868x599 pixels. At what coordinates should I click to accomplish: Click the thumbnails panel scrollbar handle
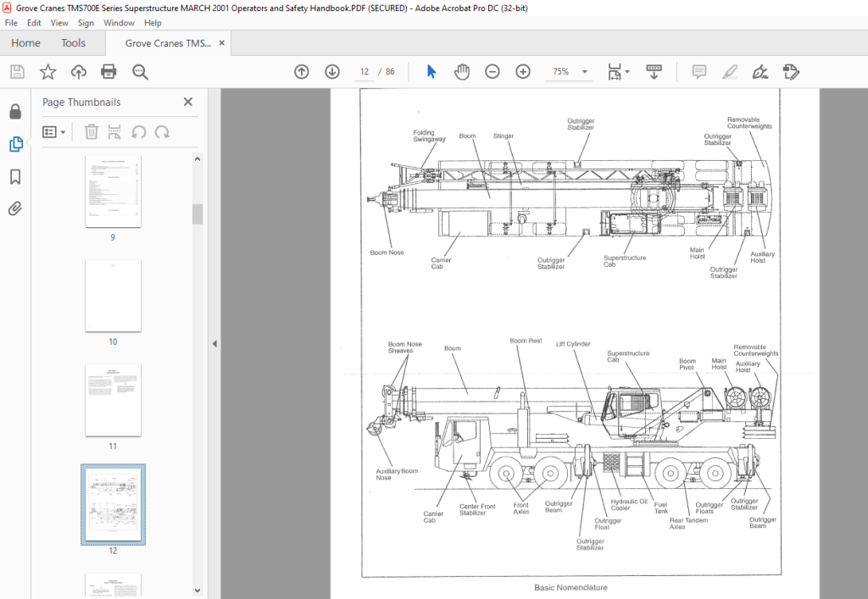point(197,214)
